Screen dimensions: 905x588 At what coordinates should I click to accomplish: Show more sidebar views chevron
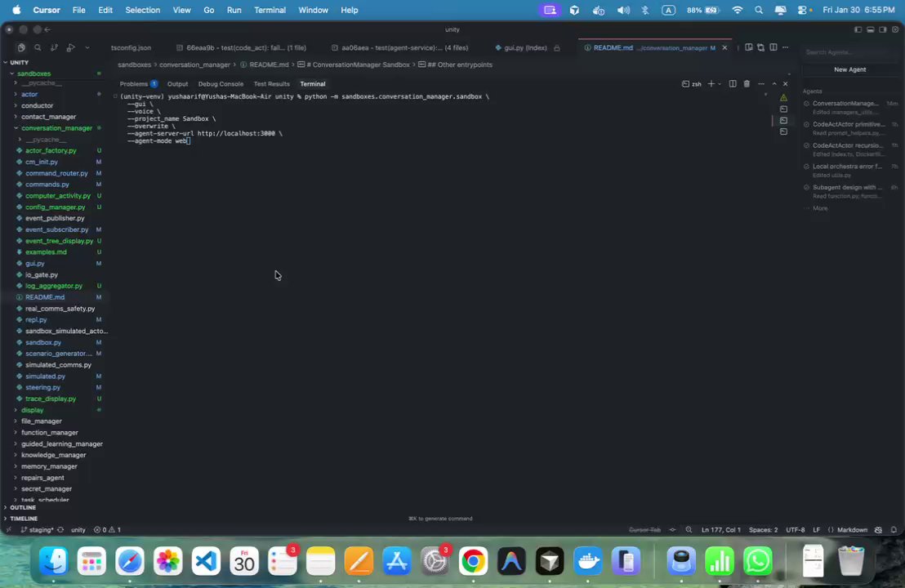point(87,48)
